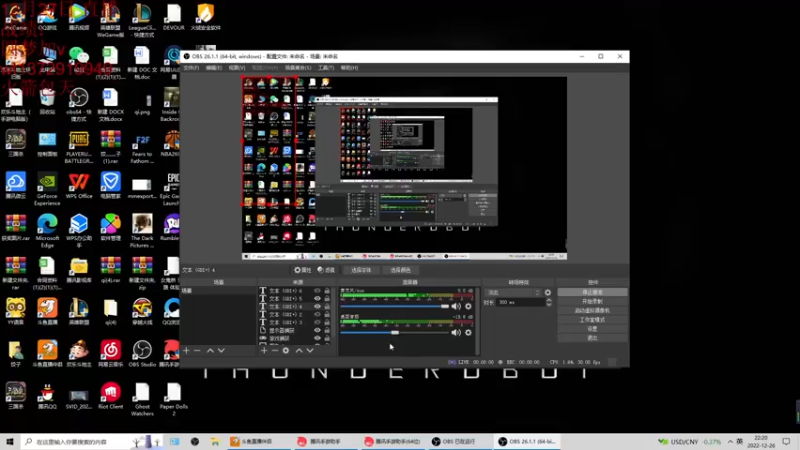Image resolution: width=800 pixels, height=450 pixels.
Task: Mute the 桌面音频 speaker icon
Action: point(456,333)
